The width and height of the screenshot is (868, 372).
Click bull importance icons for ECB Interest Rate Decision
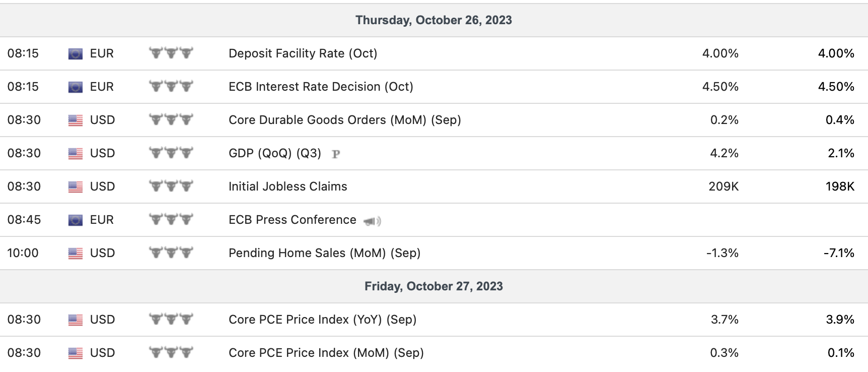171,87
